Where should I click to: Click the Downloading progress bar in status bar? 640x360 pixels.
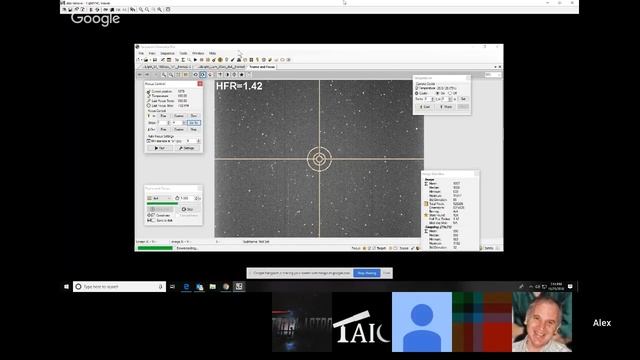pos(155,248)
